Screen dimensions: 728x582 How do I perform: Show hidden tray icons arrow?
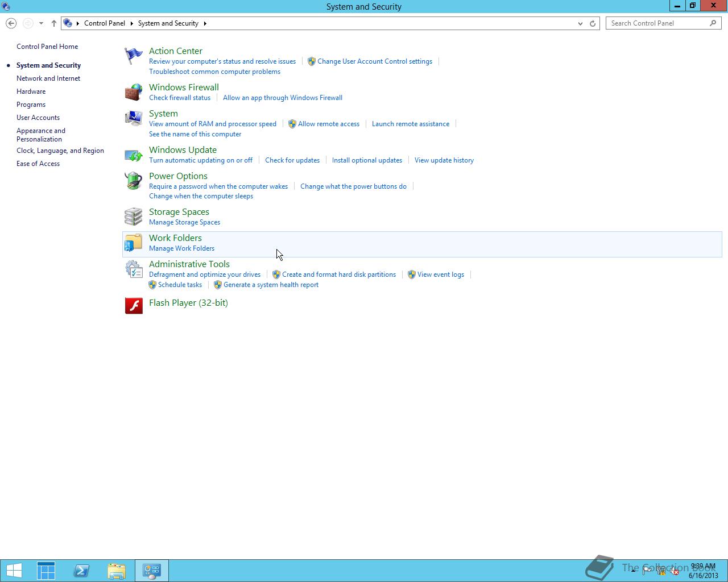(633, 571)
